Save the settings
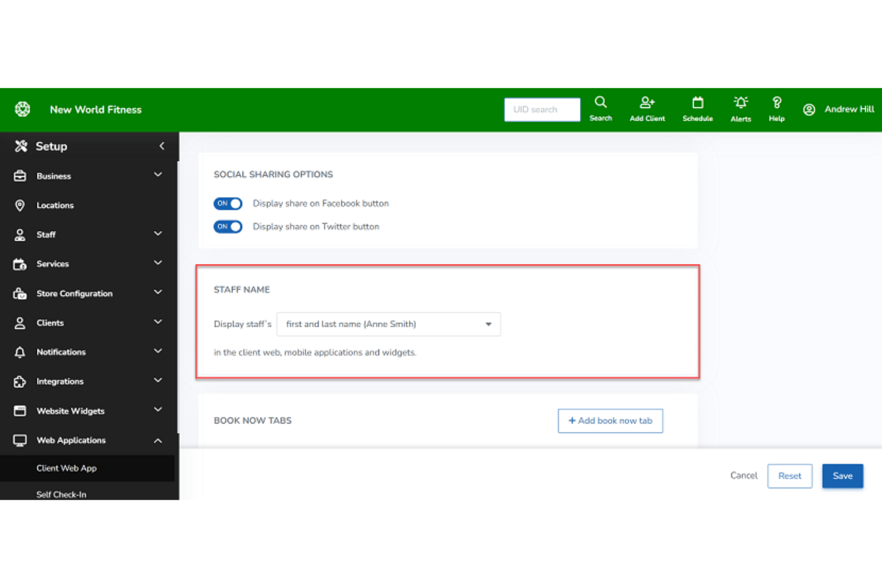This screenshot has height=588, width=882. click(843, 476)
